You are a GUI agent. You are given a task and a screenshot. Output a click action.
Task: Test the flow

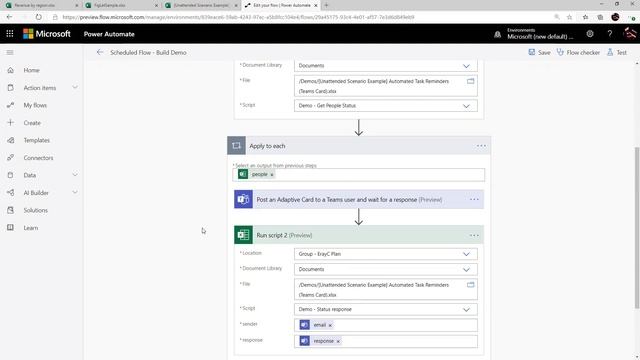[616, 52]
